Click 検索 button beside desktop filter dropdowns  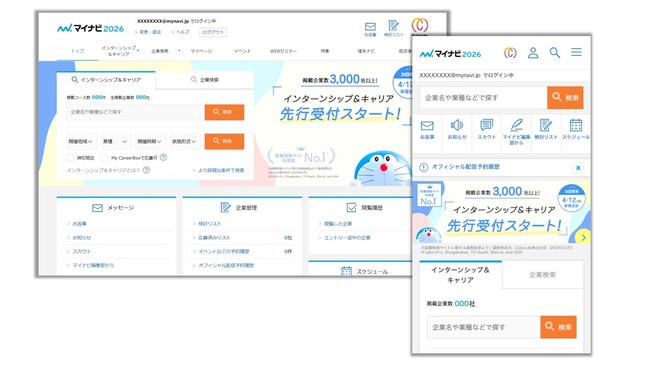[x=224, y=141]
